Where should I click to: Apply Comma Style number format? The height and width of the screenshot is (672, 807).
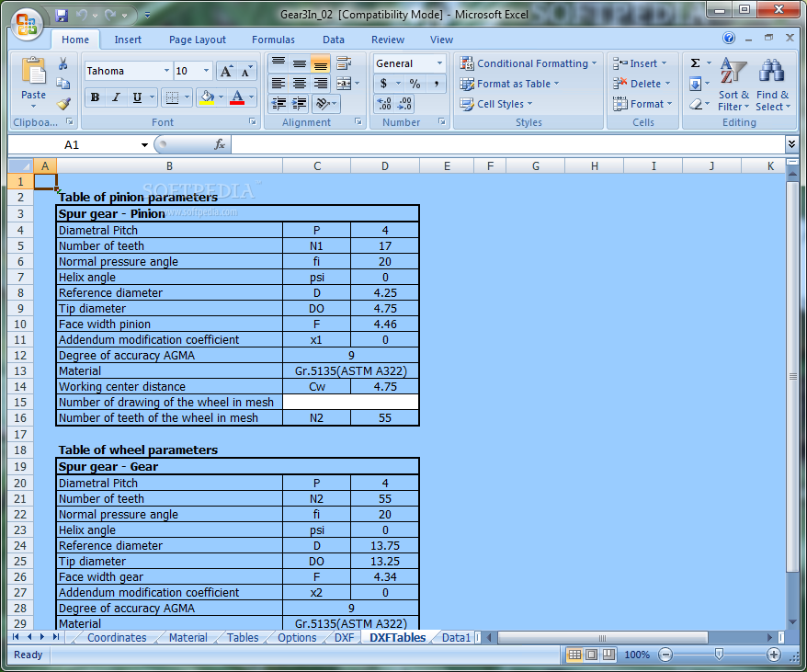(436, 84)
